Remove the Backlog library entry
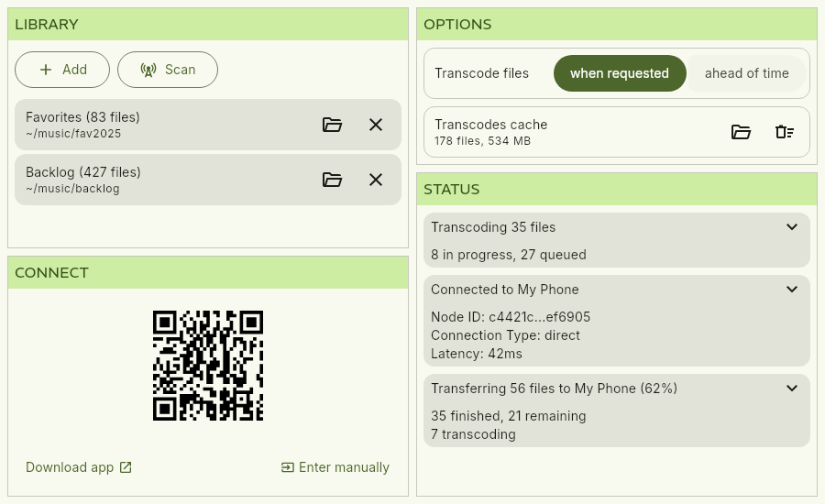 click(376, 180)
